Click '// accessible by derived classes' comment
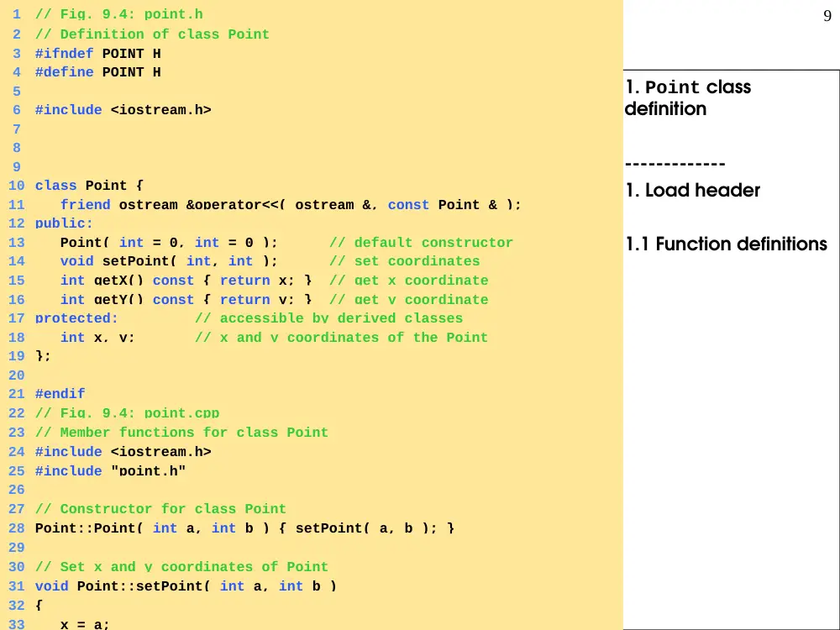This screenshot has width=840, height=630. tap(329, 318)
